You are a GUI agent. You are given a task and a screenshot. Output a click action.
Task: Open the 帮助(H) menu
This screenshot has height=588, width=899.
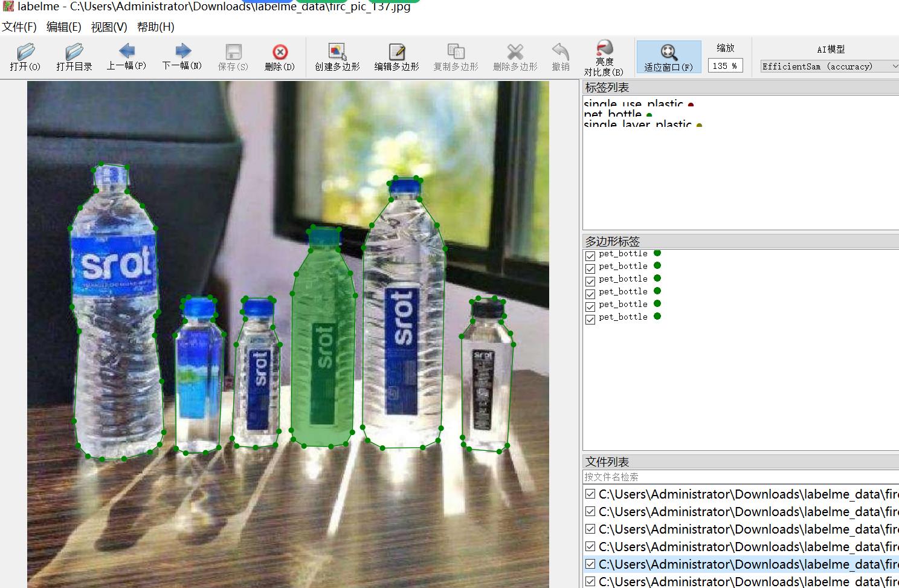(x=155, y=27)
